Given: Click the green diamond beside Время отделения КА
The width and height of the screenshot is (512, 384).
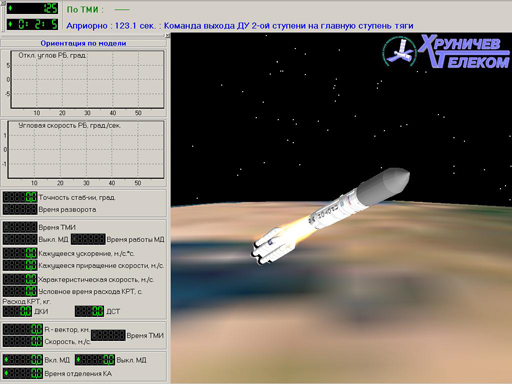Looking at the screenshot, I should coord(6,373).
